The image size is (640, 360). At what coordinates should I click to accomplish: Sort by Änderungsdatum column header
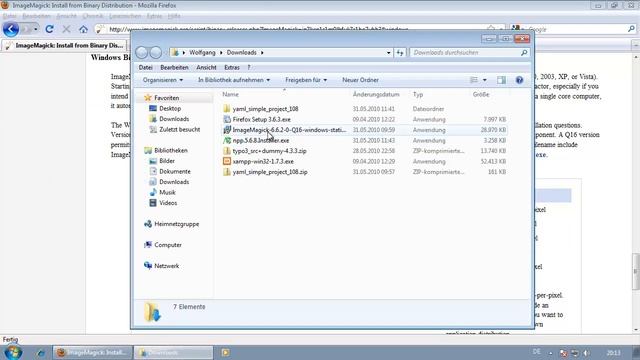(x=376, y=94)
